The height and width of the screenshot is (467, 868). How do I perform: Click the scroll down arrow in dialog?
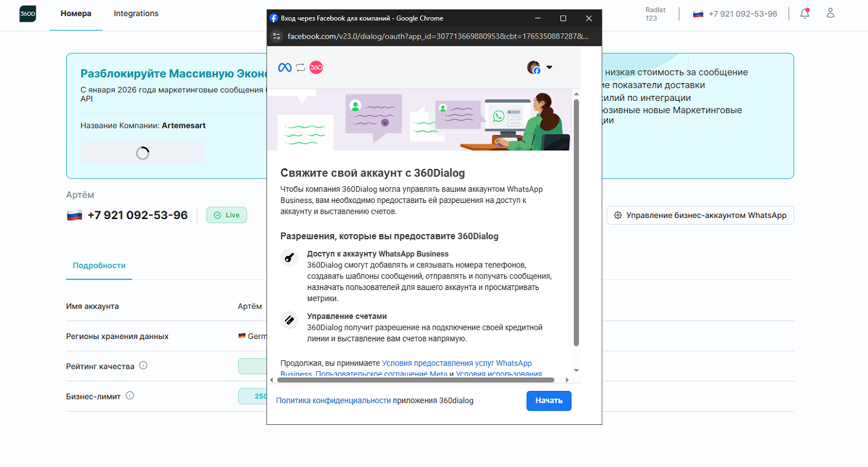coord(576,370)
